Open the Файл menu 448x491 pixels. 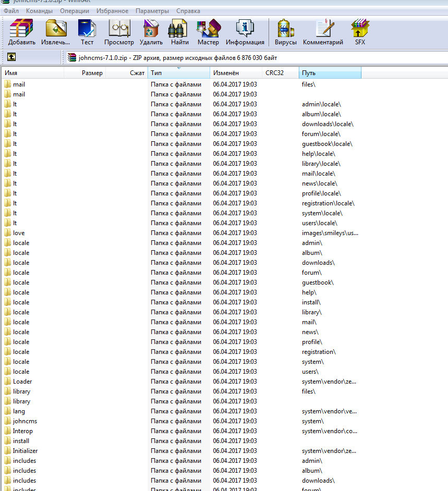(11, 11)
